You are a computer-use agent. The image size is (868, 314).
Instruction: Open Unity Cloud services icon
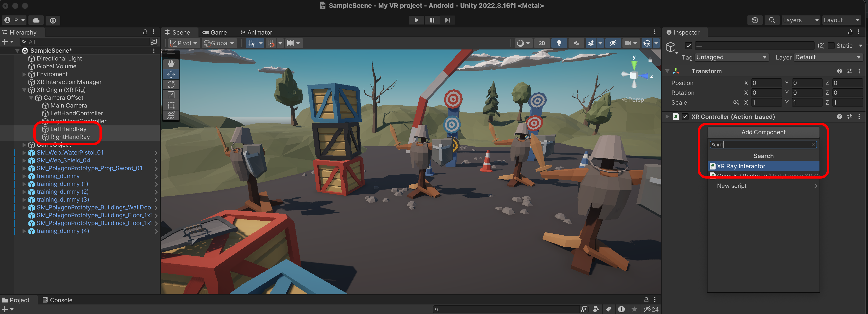point(36,20)
